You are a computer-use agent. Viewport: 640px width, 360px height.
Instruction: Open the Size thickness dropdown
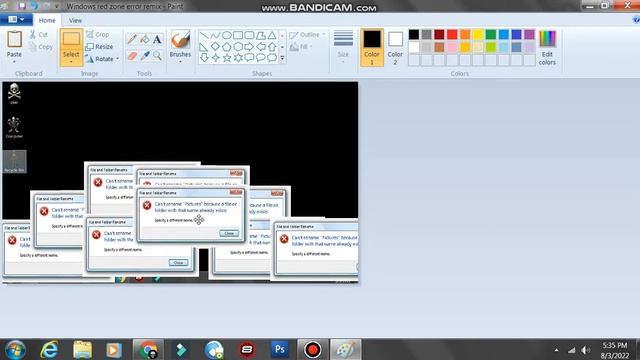tap(343, 46)
